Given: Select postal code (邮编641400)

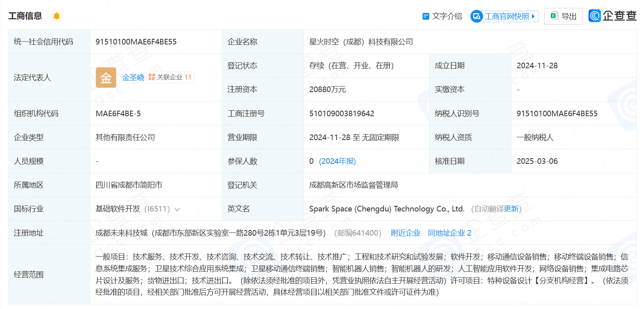Looking at the screenshot, I should (358, 233).
